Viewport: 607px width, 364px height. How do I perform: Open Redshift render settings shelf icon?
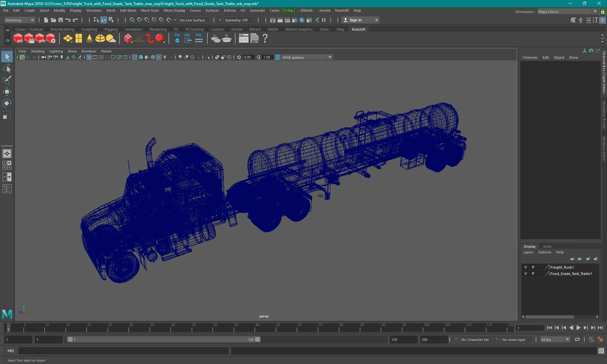point(51,39)
